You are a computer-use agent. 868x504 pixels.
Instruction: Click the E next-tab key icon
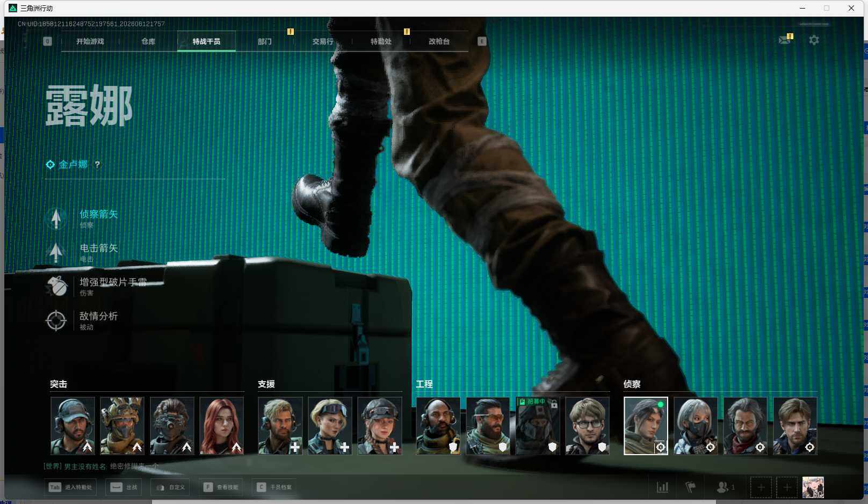click(x=482, y=41)
